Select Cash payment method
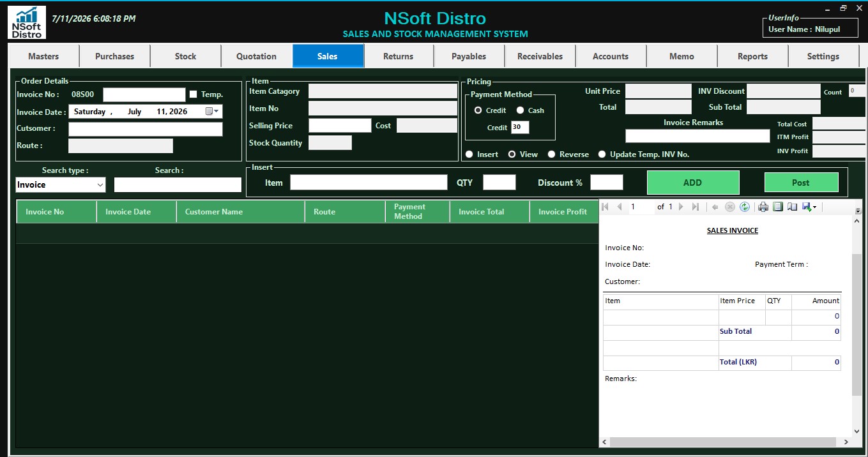The image size is (868, 457). coord(520,110)
